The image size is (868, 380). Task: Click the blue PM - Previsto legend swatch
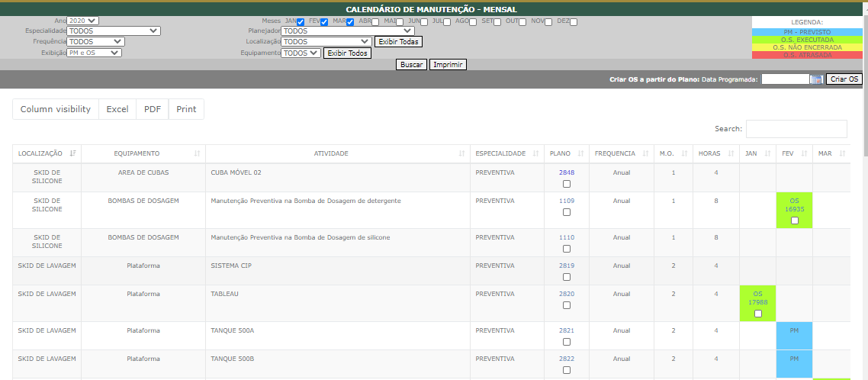808,32
